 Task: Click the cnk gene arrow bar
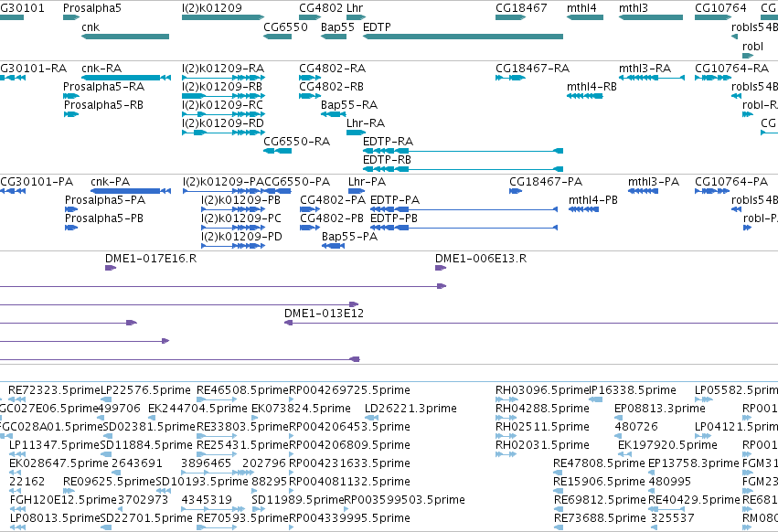coord(125,37)
